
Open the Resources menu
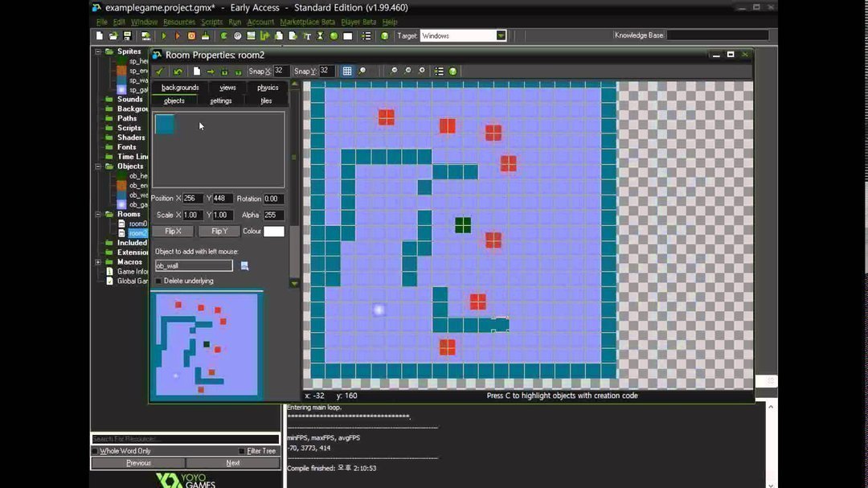pyautogui.click(x=179, y=23)
